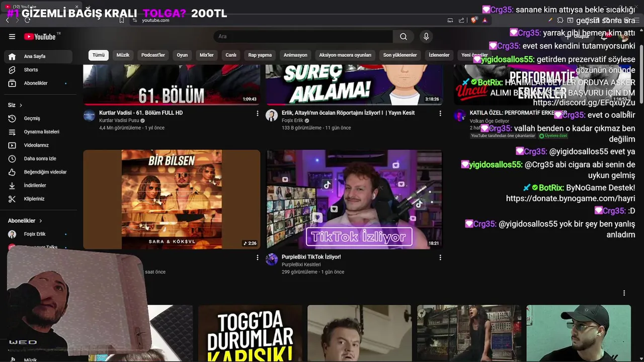Open TikTok İzliyor video thumbnail

click(x=354, y=199)
